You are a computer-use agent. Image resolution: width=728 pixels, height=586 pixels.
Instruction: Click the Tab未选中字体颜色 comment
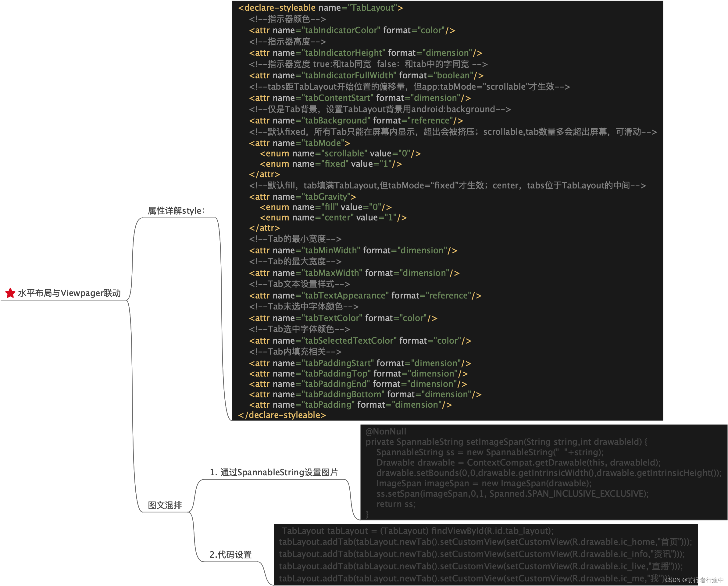click(x=304, y=307)
